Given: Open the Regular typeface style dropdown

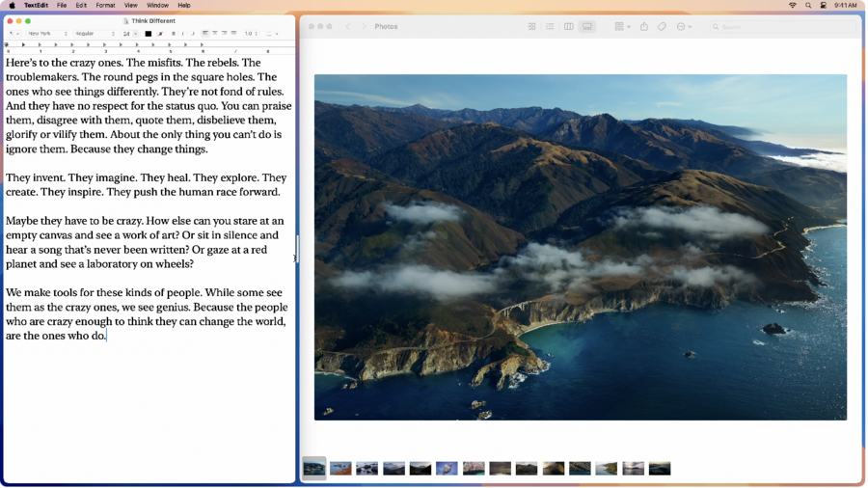Looking at the screenshot, I should tap(95, 34).
